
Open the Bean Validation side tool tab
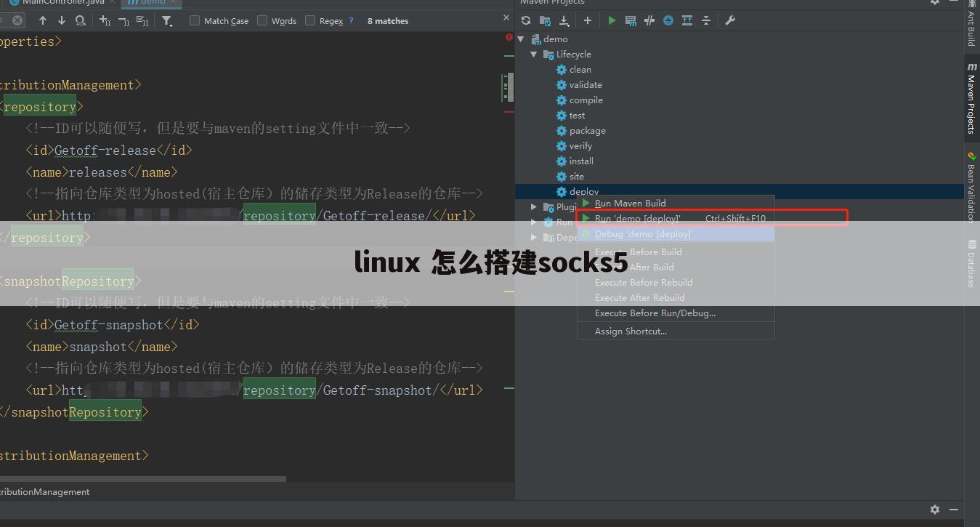coord(971,188)
